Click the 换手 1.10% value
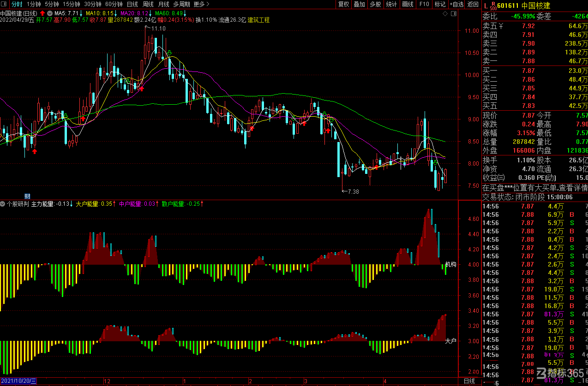 point(525,160)
